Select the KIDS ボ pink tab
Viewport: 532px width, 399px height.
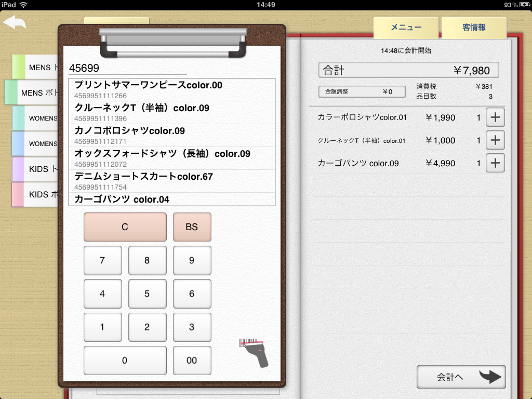pos(36,194)
